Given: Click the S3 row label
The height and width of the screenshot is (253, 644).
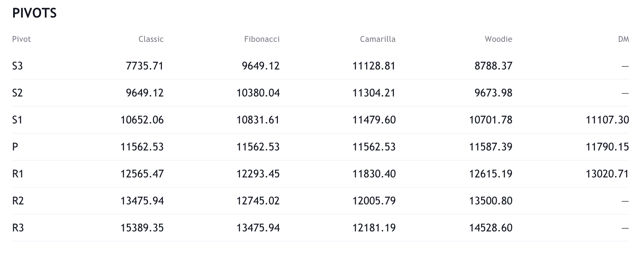Looking at the screenshot, I should [18, 66].
